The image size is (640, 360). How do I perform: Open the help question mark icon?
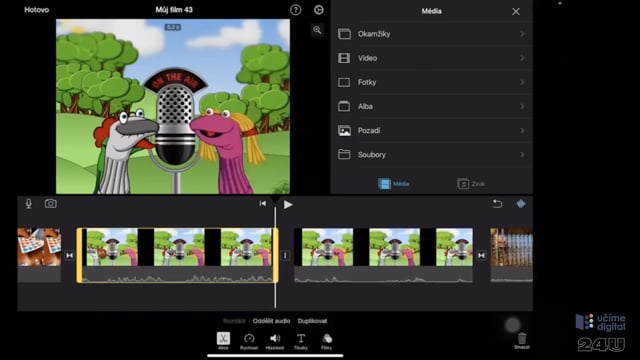point(296,10)
